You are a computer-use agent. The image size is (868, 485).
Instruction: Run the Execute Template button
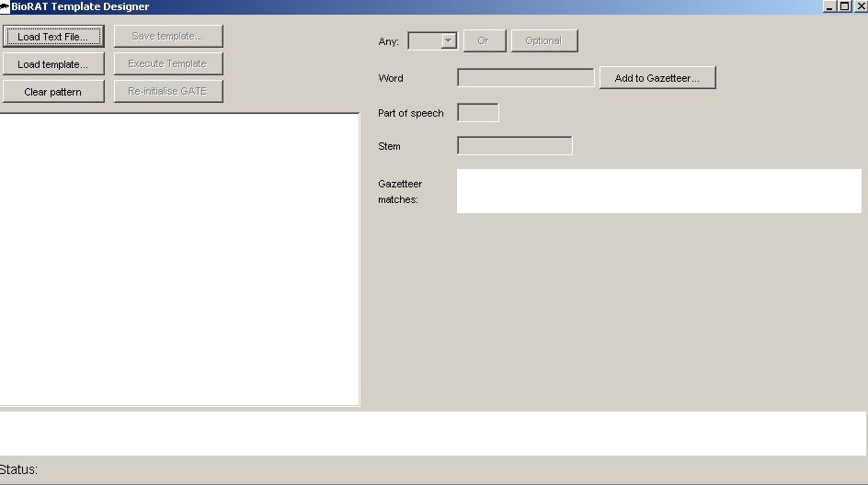168,63
